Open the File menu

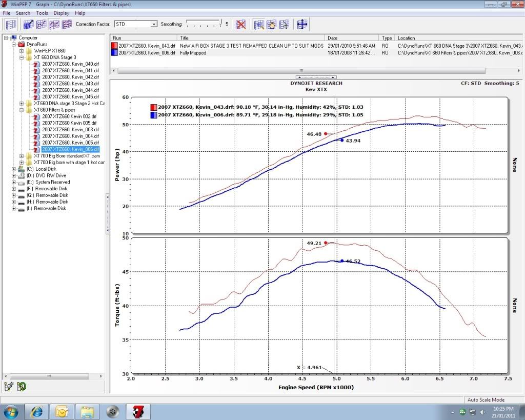coord(7,13)
